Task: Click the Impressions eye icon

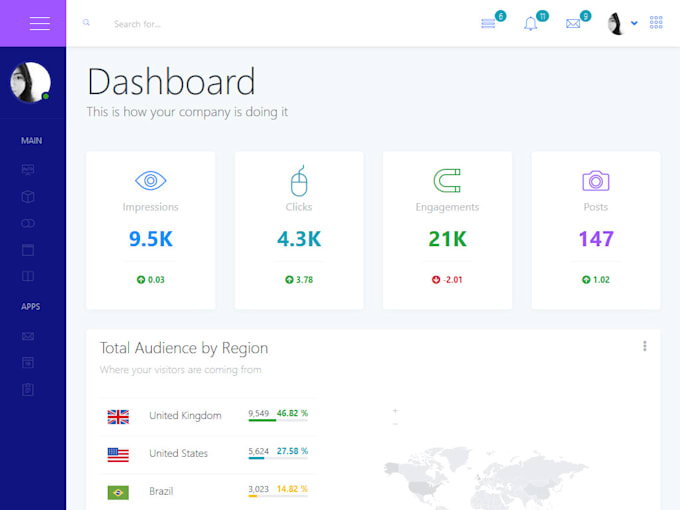Action: click(150, 181)
